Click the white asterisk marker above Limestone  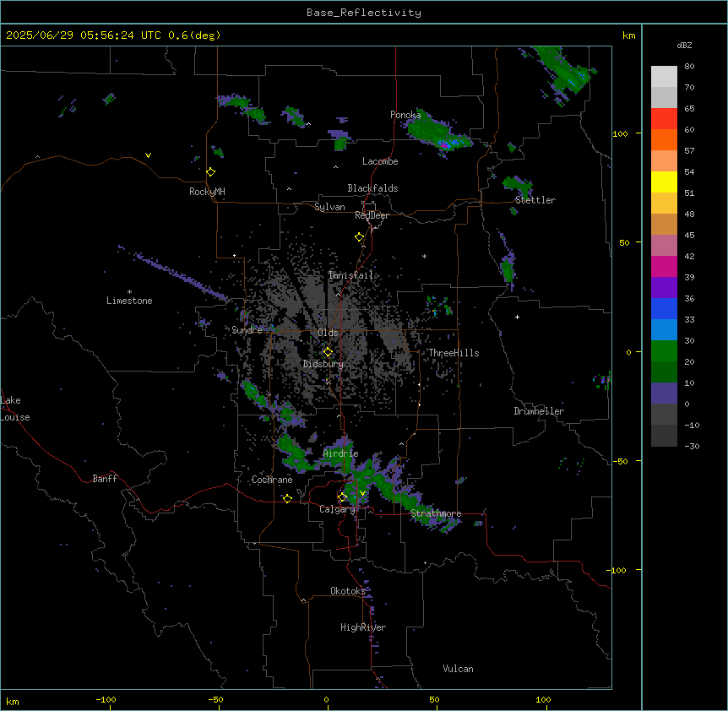pos(129,292)
